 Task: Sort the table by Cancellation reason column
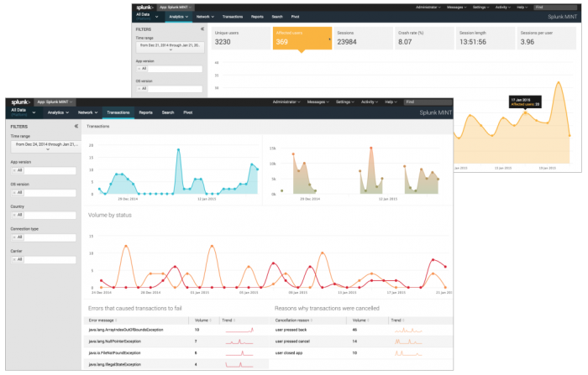coord(294,320)
